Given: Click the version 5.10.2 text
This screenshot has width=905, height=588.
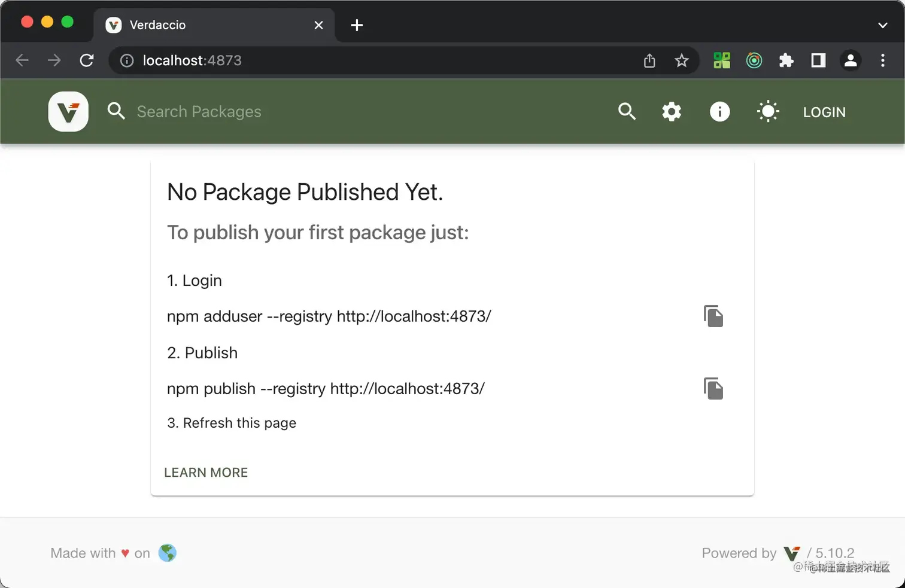Looking at the screenshot, I should click(835, 553).
